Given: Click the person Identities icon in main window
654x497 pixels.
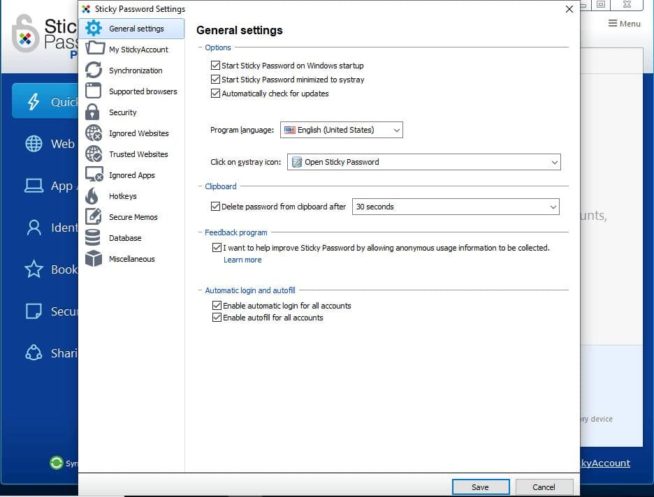Looking at the screenshot, I should pos(34,228).
